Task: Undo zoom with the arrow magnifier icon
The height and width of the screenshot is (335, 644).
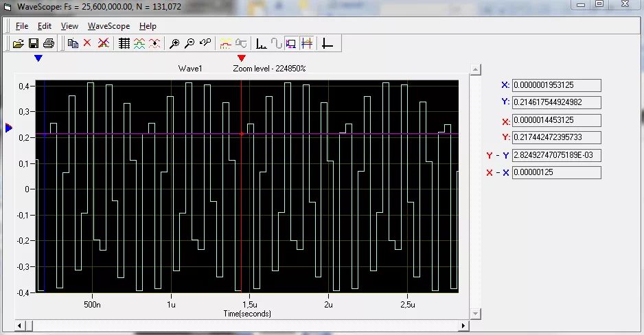Action: 205,43
